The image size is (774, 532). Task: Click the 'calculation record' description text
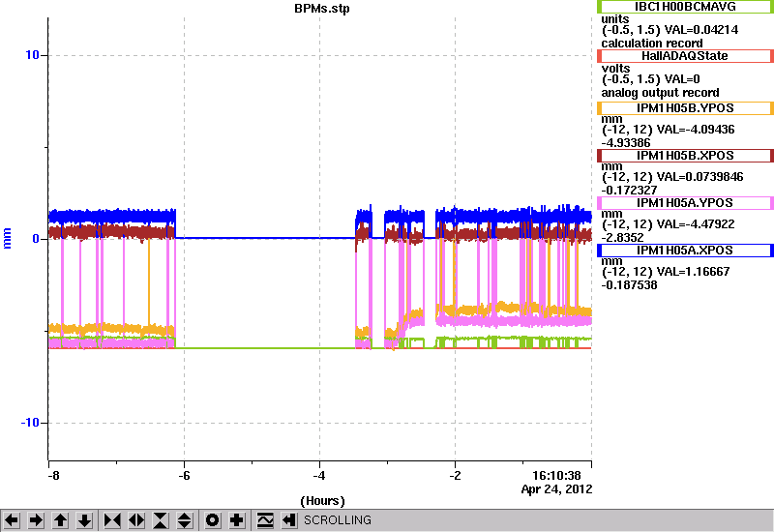(x=651, y=44)
